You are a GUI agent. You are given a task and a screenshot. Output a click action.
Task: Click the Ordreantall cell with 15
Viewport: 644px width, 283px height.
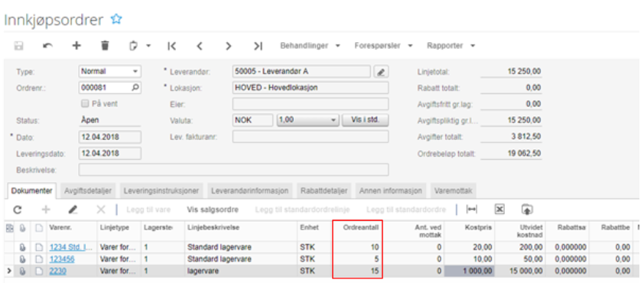click(357, 272)
